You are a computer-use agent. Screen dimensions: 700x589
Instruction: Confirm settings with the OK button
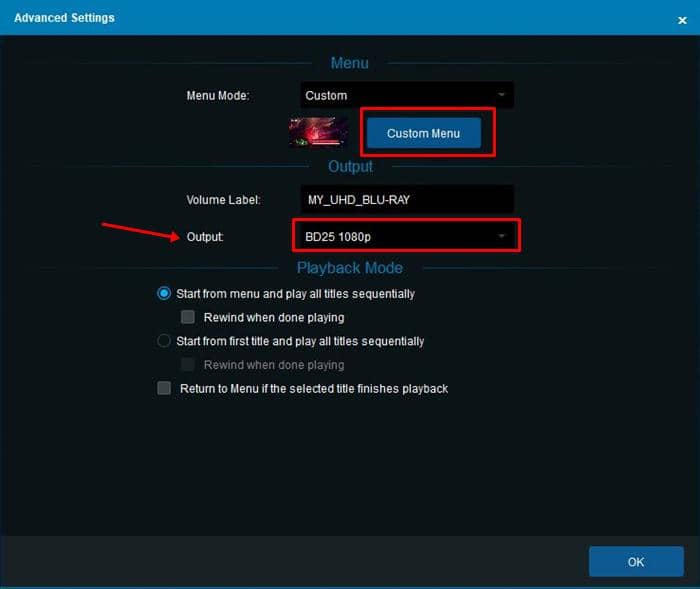tap(636, 561)
